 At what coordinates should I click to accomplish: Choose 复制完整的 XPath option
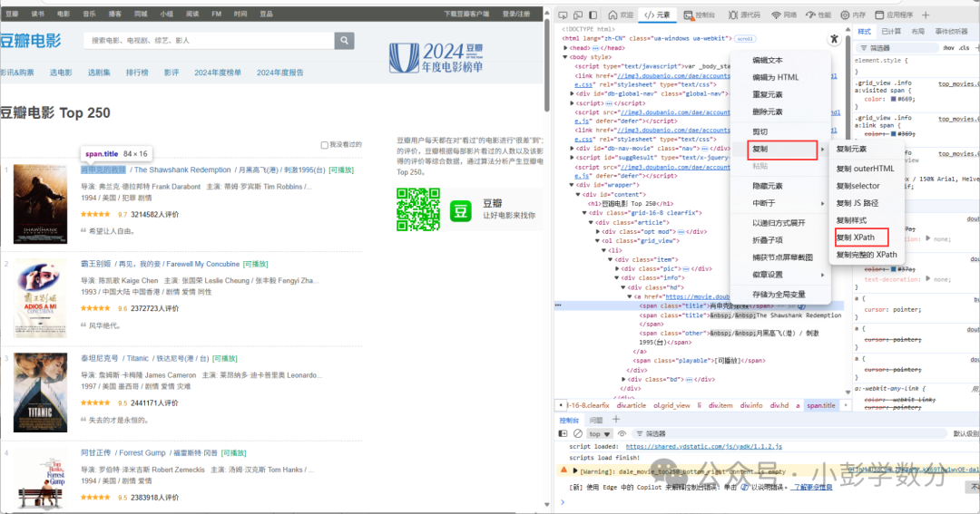tap(867, 255)
